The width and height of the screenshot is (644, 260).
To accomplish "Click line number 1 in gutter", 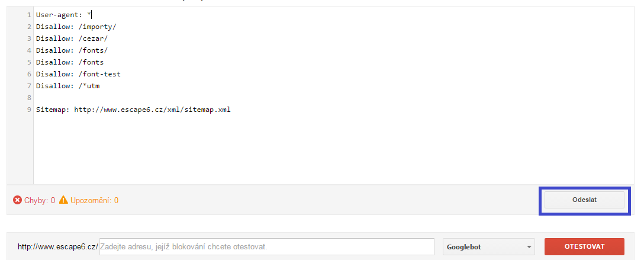I will click(29, 15).
